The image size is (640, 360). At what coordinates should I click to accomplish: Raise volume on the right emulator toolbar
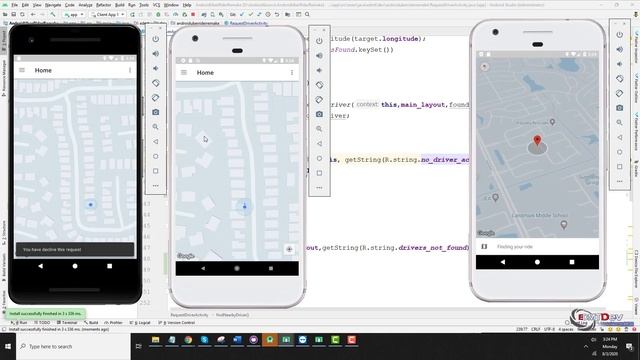pyautogui.click(x=620, y=49)
